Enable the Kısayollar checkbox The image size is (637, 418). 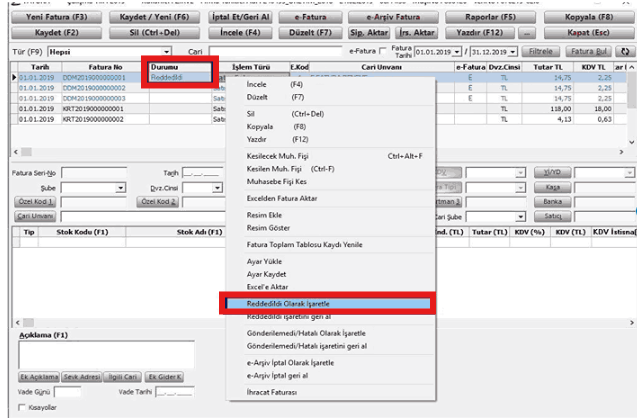[22, 407]
